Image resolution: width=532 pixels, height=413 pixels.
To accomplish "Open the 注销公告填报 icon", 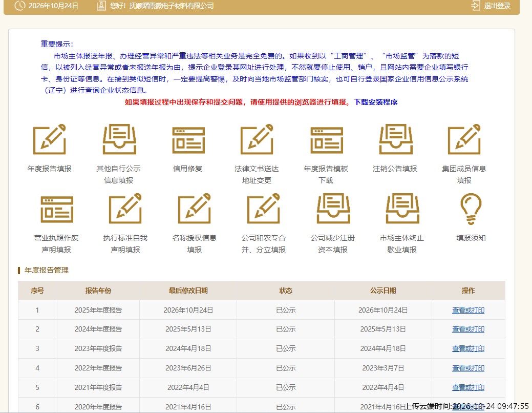I will 396,139.
